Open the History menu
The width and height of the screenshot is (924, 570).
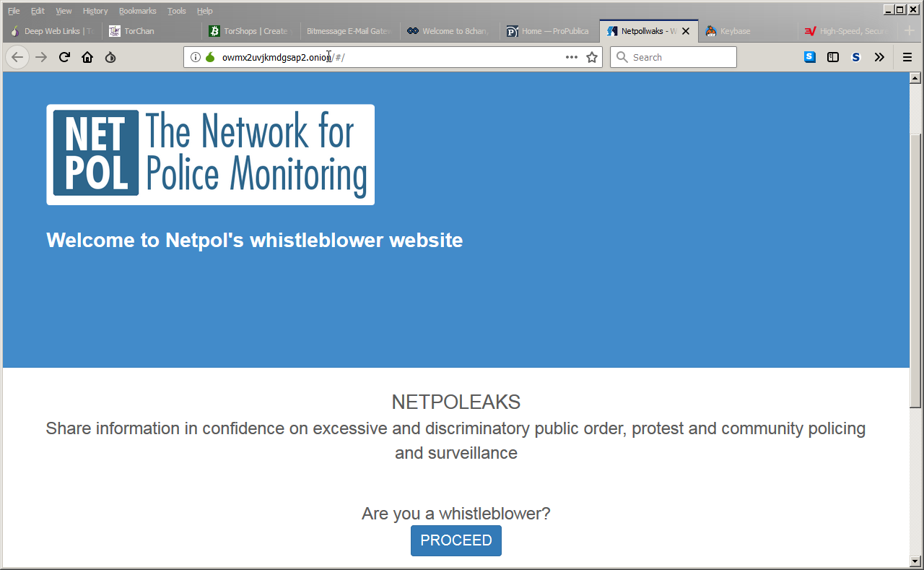(x=95, y=11)
